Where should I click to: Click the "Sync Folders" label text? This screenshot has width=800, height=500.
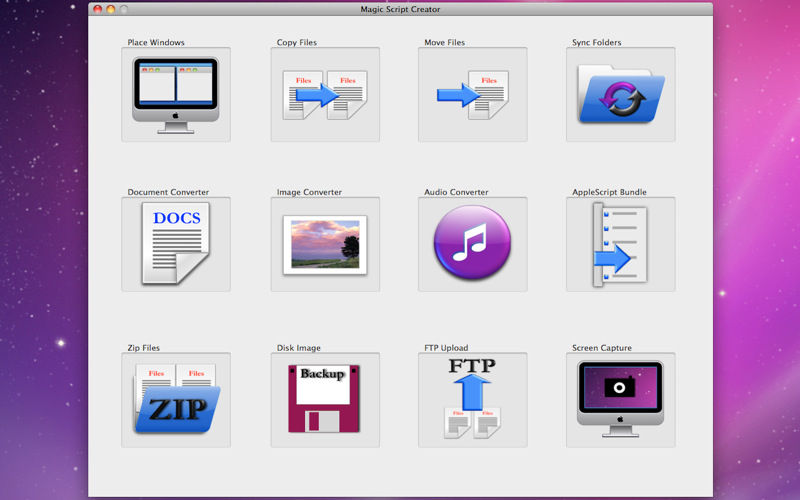(596, 42)
